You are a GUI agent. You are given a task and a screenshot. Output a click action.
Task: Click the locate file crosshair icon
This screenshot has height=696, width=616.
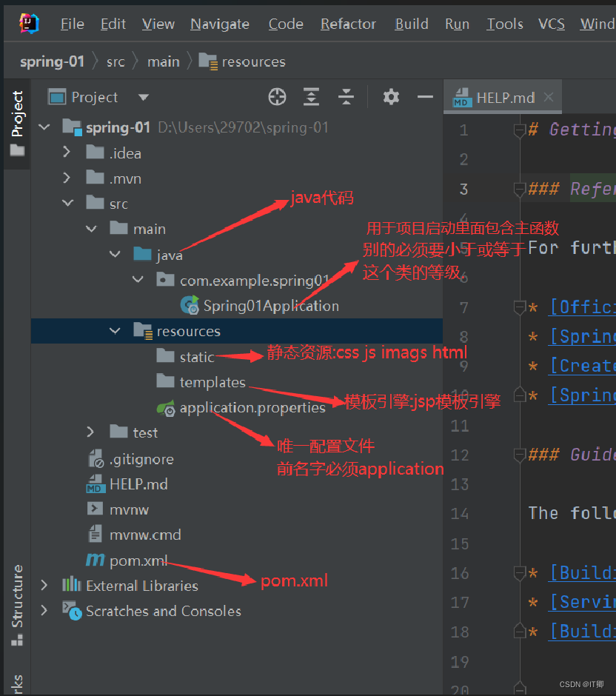coord(278,97)
